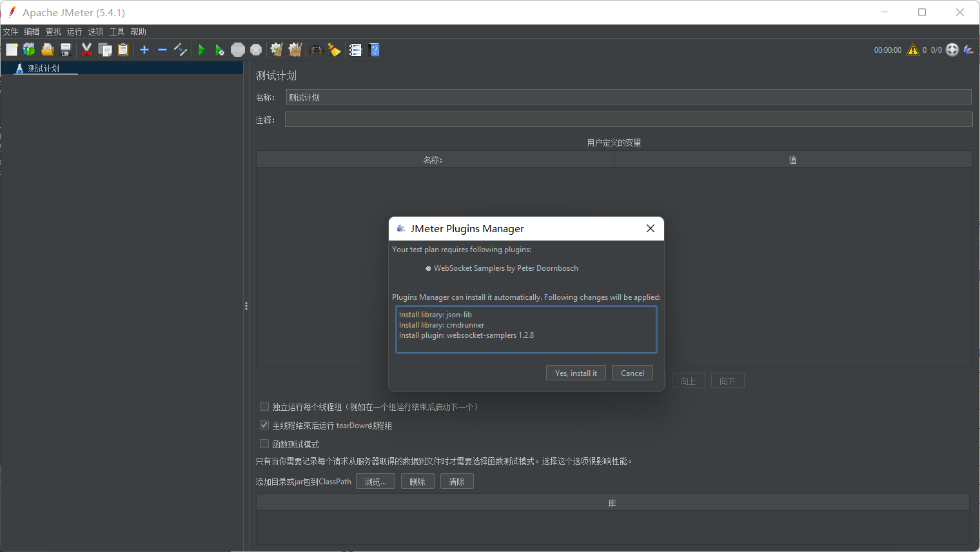Click the Stop sign icon
Screen dimensions: 980x552
pyautogui.click(x=238, y=50)
